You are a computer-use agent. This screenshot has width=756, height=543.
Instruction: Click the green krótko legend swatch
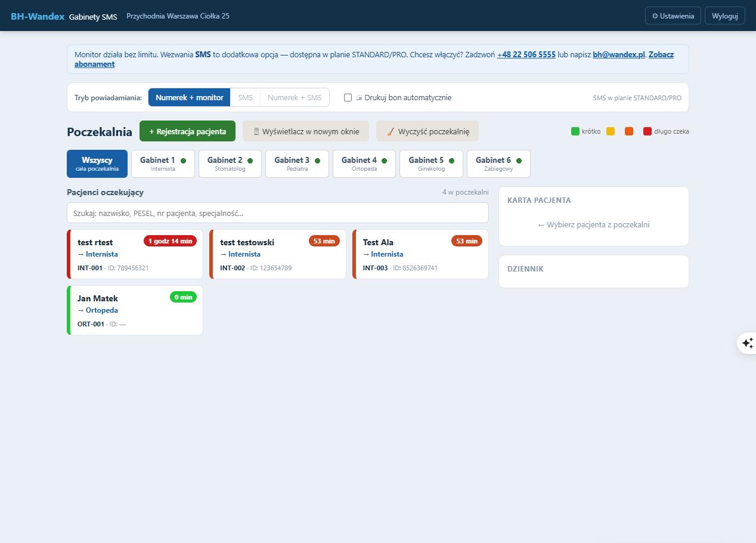click(575, 131)
